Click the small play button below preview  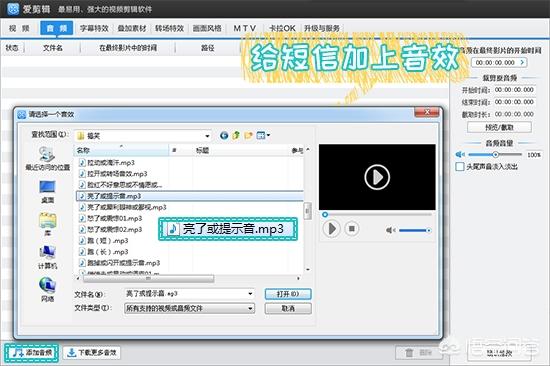[331, 229]
